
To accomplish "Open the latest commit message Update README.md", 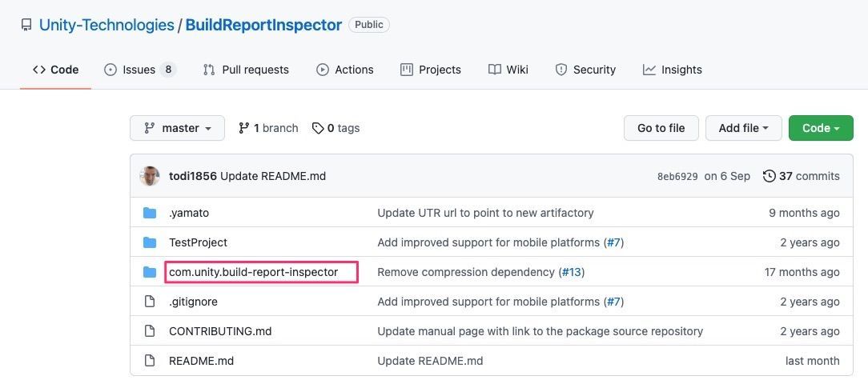I will 273,177.
